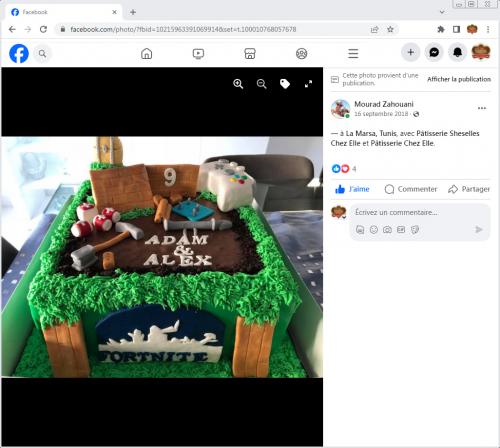Image resolution: width=500 pixels, height=448 pixels.
Task: Click Pâtisserie Sheselles Chez Elle link
Action: click(x=404, y=138)
